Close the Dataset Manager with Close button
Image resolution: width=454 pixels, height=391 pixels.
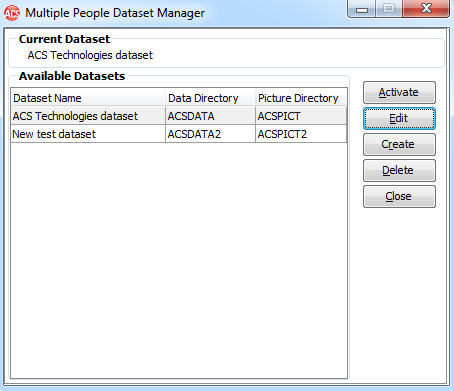coord(399,196)
